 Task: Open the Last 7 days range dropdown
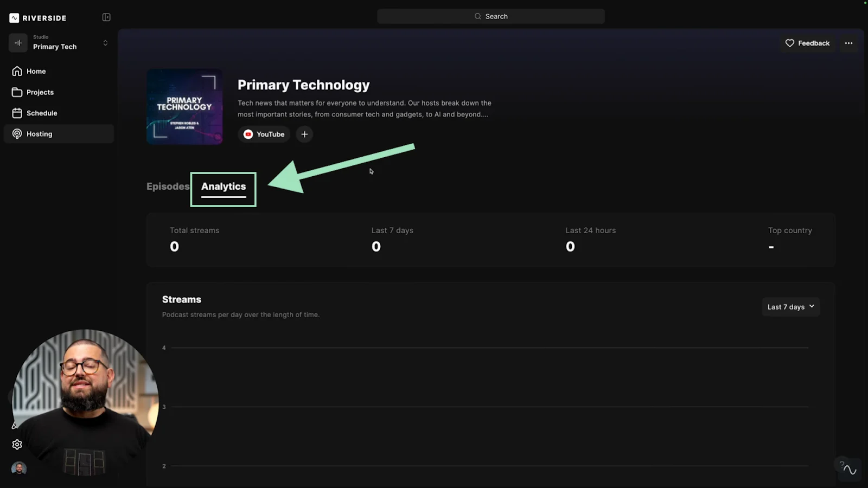coord(790,307)
